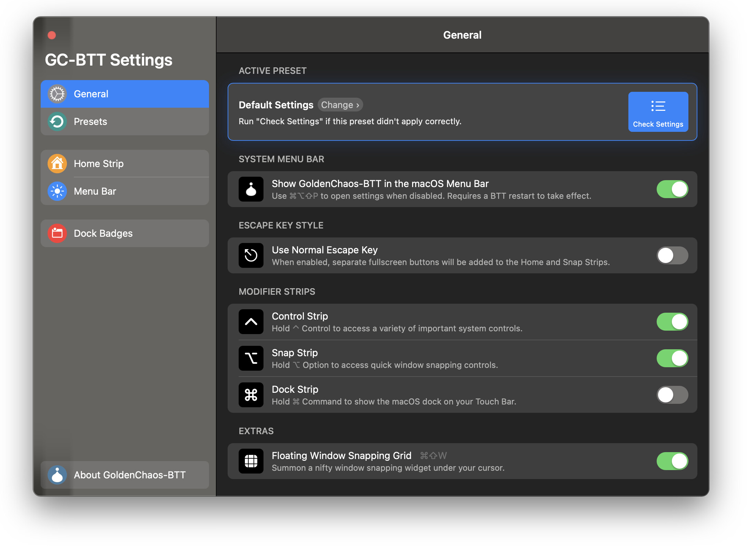Click the Floating Window Snapping Grid icon
This screenshot has width=756, height=546.
[251, 461]
